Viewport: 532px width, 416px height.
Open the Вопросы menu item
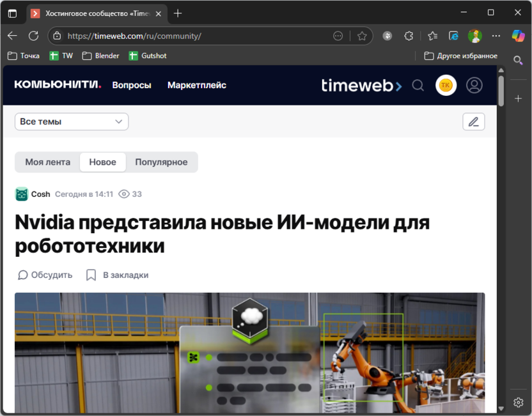pyautogui.click(x=131, y=85)
